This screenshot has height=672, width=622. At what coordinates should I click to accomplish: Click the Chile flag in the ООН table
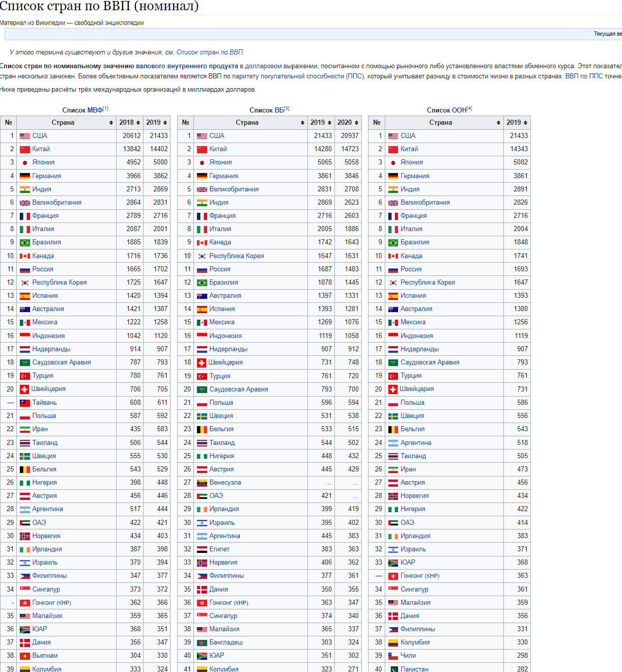click(393, 656)
